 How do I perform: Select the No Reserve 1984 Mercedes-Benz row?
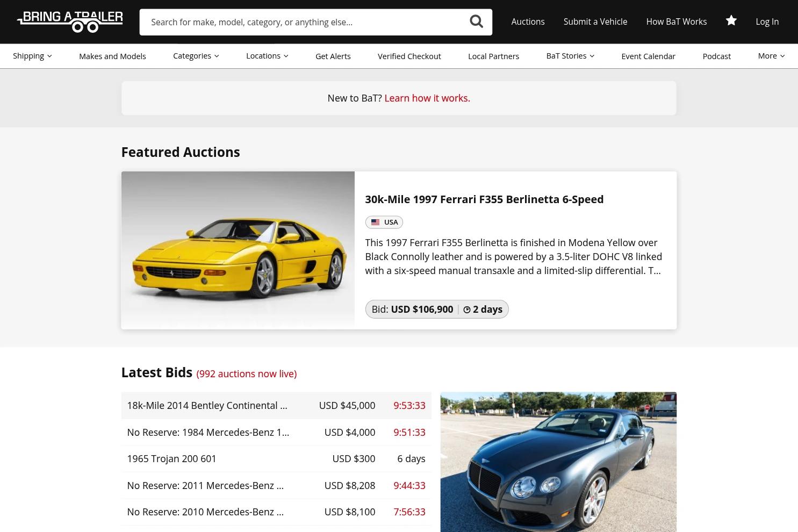pyautogui.click(x=276, y=432)
